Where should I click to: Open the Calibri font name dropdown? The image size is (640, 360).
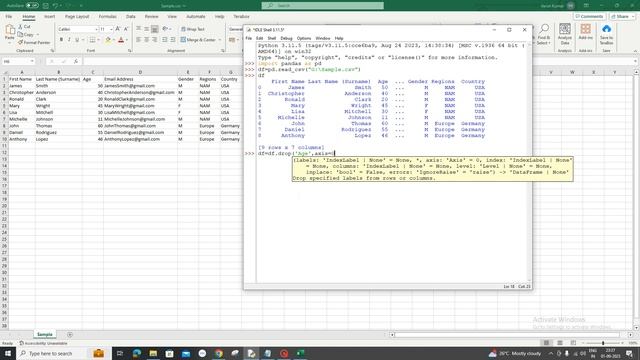click(x=96, y=29)
